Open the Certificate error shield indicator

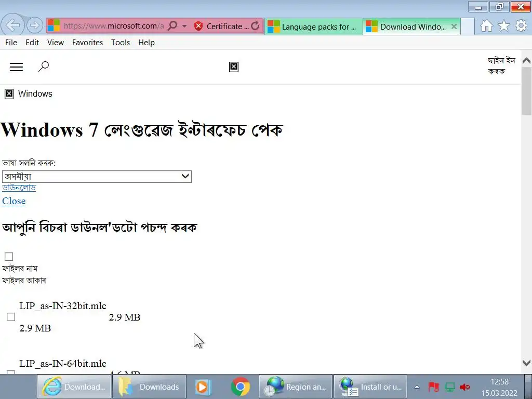coord(198,26)
